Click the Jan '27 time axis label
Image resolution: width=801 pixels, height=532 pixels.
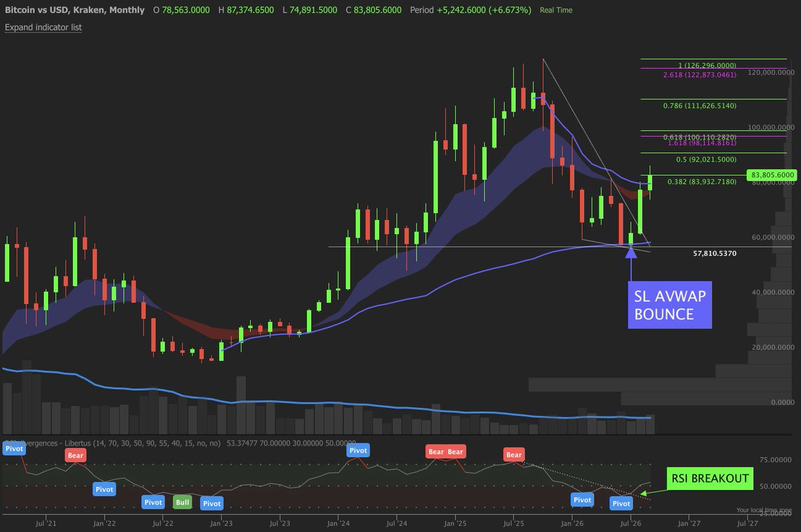[690, 524]
